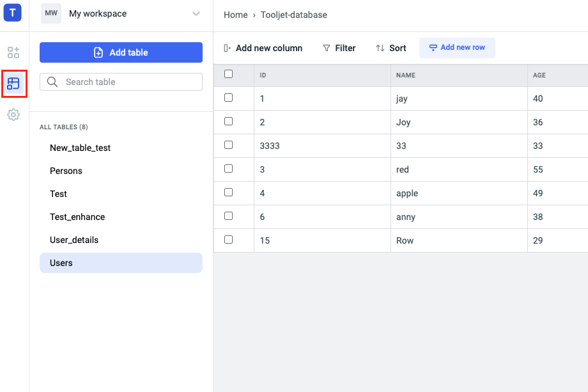Expand the My workspace dropdown chevron
The image size is (588, 392).
(196, 13)
